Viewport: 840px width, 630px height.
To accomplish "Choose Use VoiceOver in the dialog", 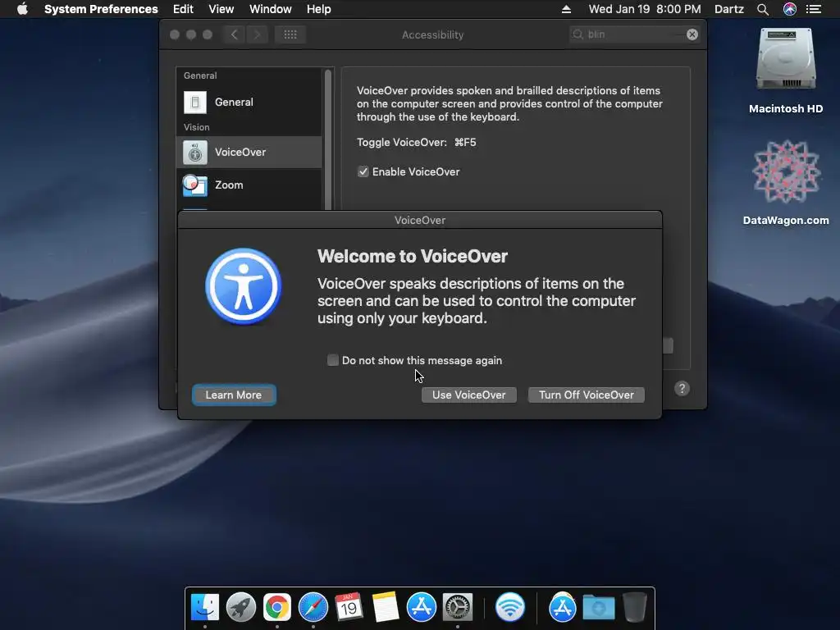I will tap(468, 395).
